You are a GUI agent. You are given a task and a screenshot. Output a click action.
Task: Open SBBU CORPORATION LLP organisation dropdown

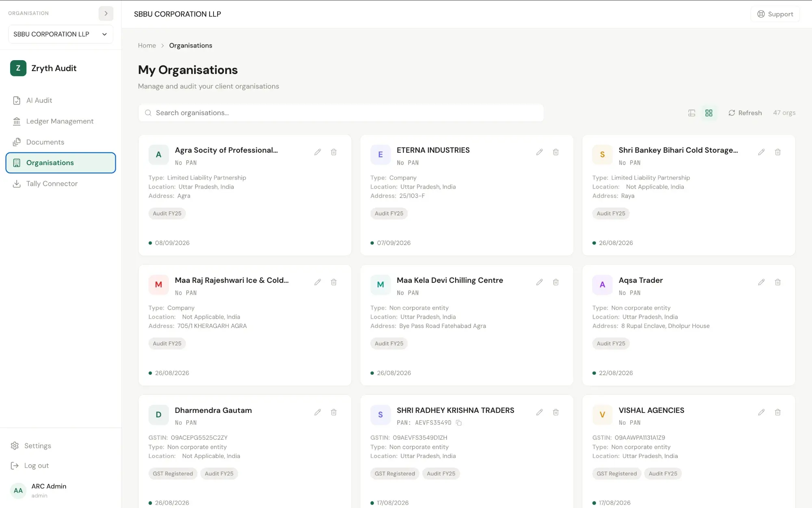60,34
